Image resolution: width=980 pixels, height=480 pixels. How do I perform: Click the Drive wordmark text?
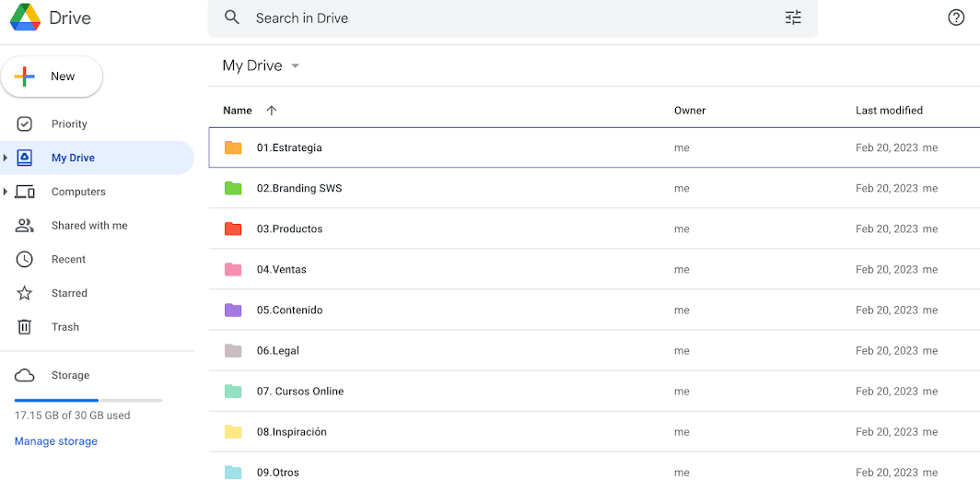(x=70, y=18)
